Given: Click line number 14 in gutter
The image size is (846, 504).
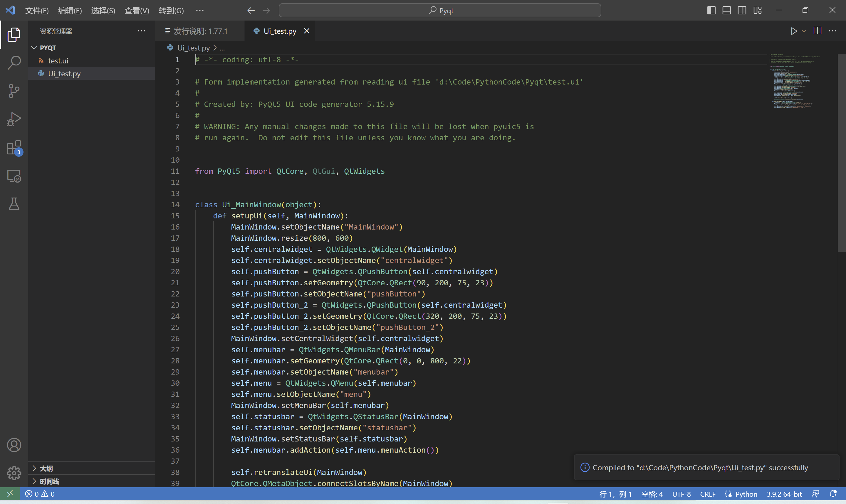Looking at the screenshot, I should (175, 205).
